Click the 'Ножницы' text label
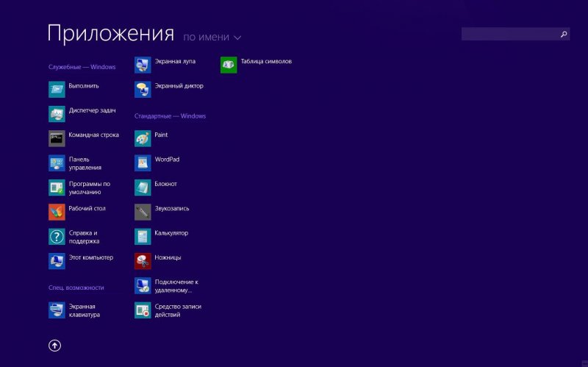The height and width of the screenshot is (367, 588). tap(168, 257)
